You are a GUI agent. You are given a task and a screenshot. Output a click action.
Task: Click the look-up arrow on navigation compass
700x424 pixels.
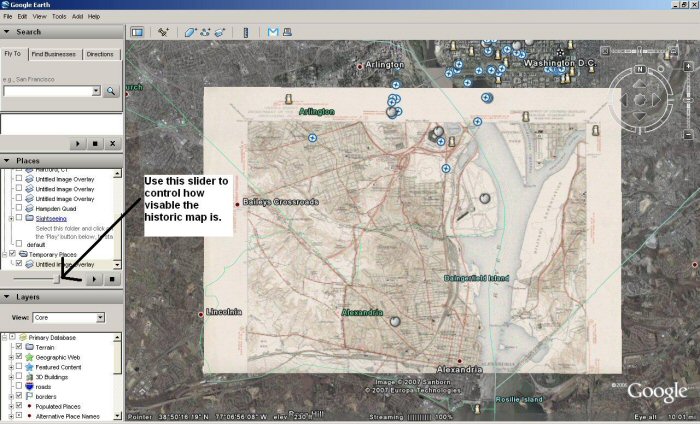click(x=640, y=84)
